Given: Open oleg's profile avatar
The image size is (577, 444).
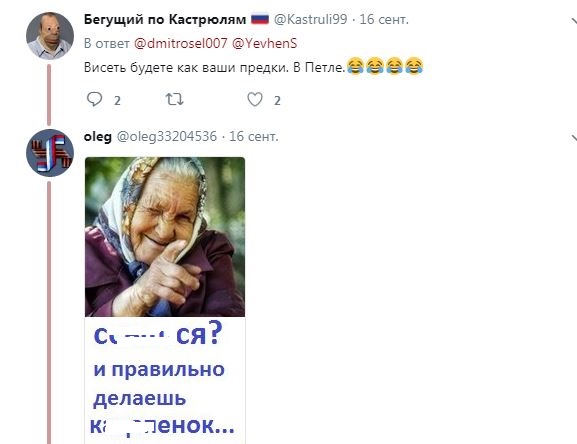Looking at the screenshot, I should [x=50, y=153].
